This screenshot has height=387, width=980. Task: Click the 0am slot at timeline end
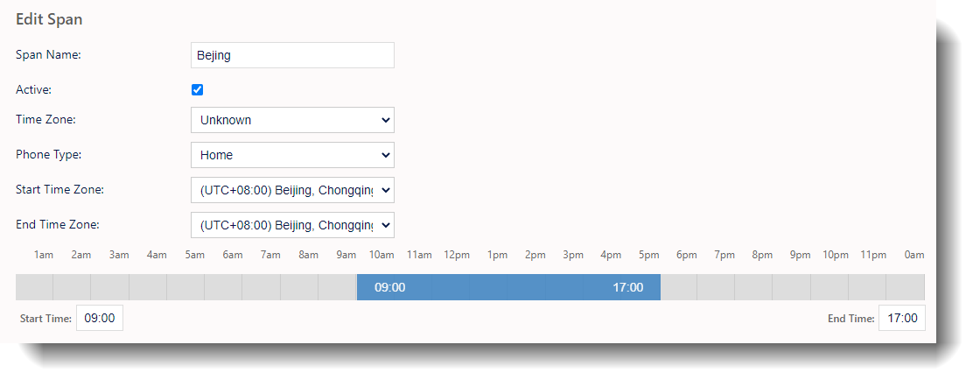click(x=906, y=287)
